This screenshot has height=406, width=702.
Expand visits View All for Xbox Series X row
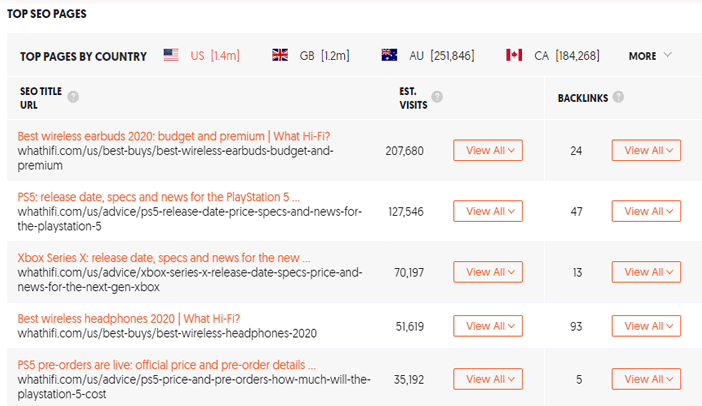[x=488, y=272]
